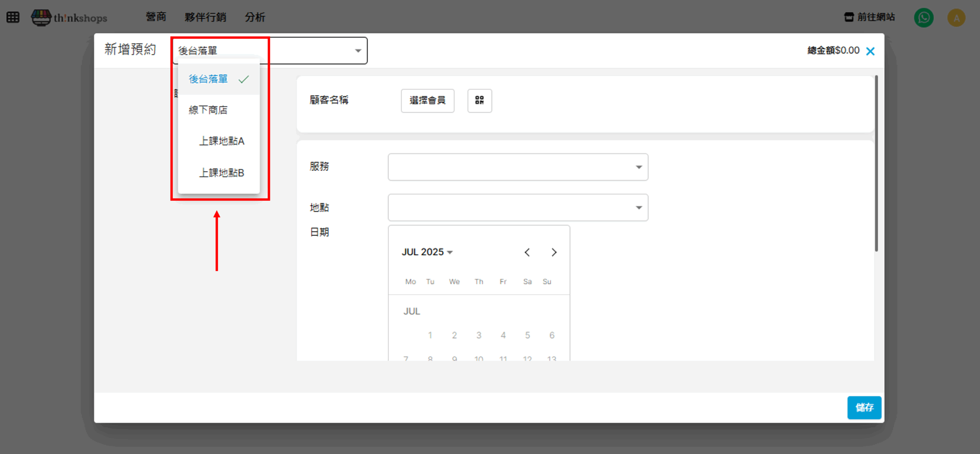Viewport: 980px width, 454px height.
Task: Click the store icon for 前往網站
Action: [x=849, y=17]
